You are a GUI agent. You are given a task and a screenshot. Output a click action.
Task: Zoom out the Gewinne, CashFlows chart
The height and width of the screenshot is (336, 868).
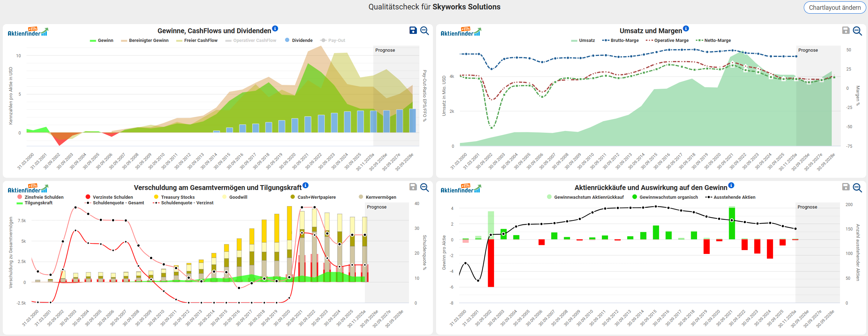pyautogui.click(x=424, y=30)
